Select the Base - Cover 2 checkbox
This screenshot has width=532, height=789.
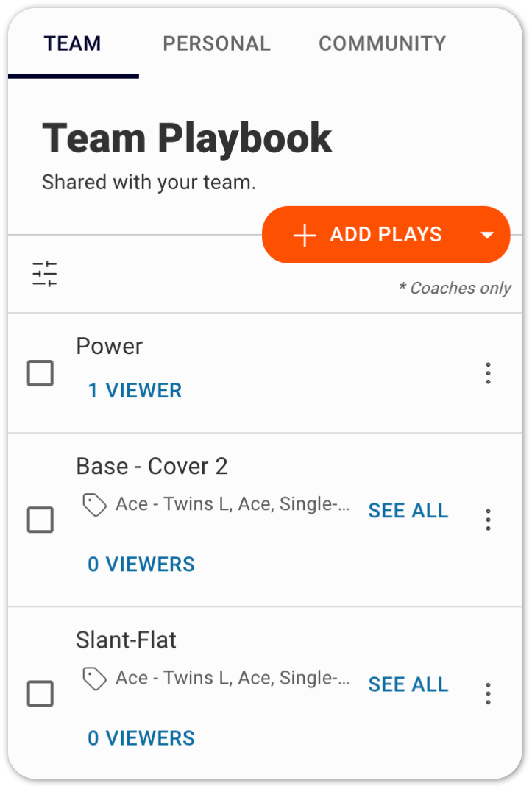(x=40, y=520)
